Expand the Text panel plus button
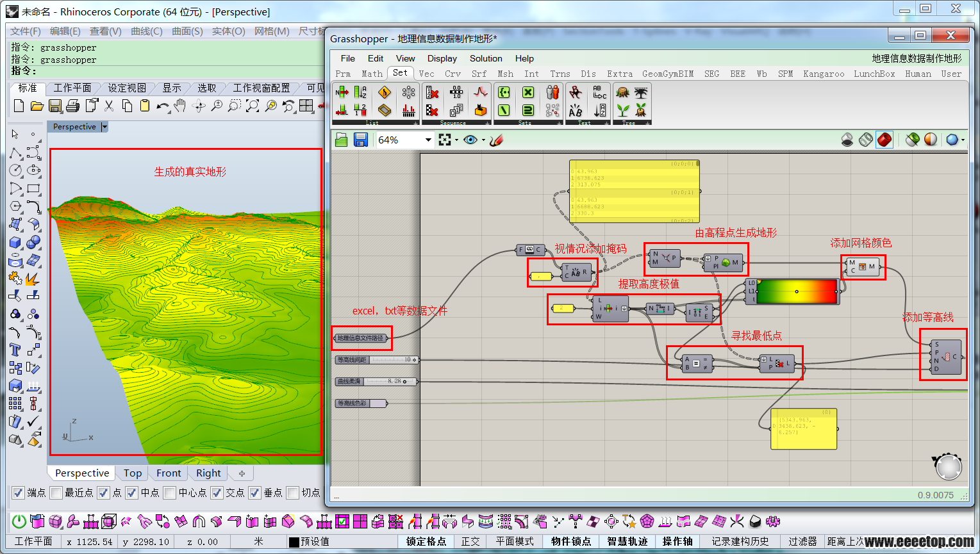Screen dimensions: 980x554 (x=607, y=123)
